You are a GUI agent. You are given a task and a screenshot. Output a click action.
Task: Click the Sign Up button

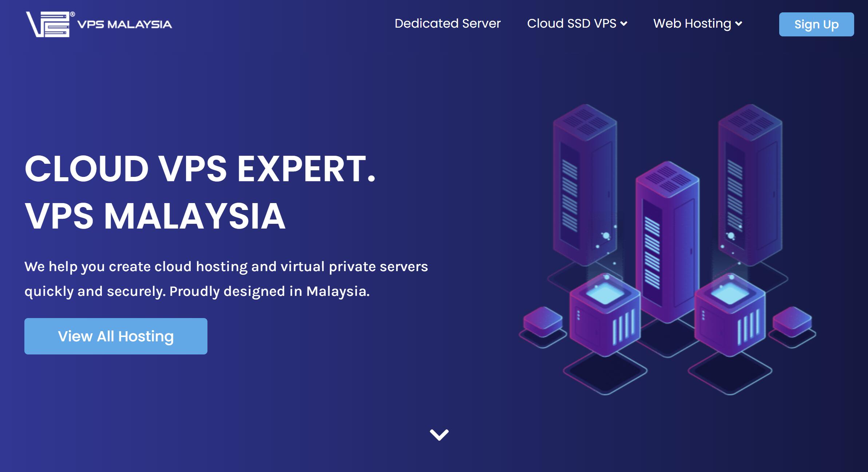click(817, 23)
